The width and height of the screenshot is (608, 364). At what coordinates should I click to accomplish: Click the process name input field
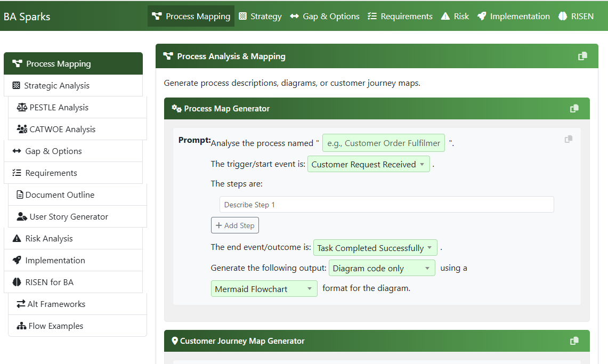click(x=384, y=143)
